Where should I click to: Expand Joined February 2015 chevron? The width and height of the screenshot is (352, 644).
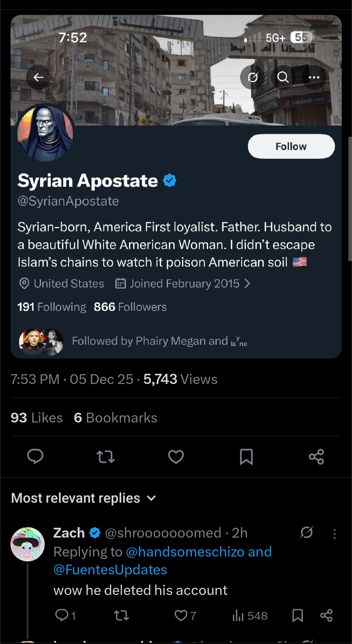tap(247, 284)
